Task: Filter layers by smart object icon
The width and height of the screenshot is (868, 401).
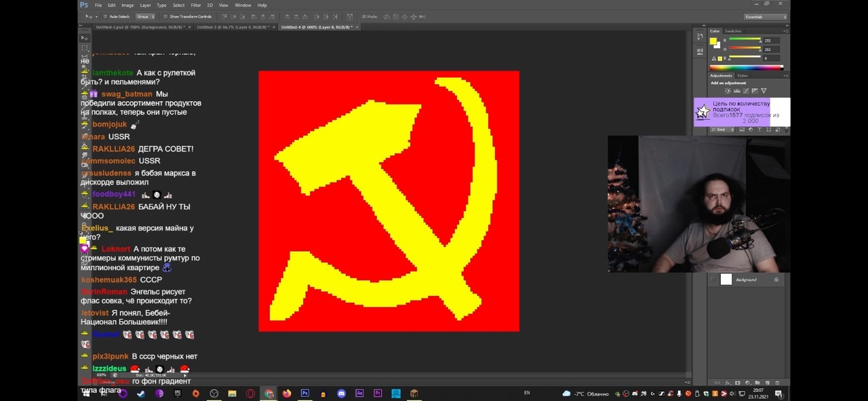Action: click(x=777, y=129)
